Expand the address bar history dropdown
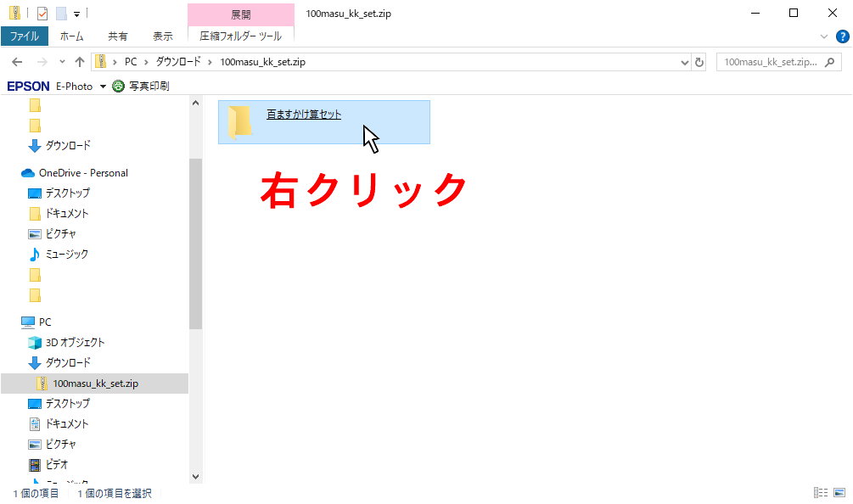 click(x=684, y=63)
